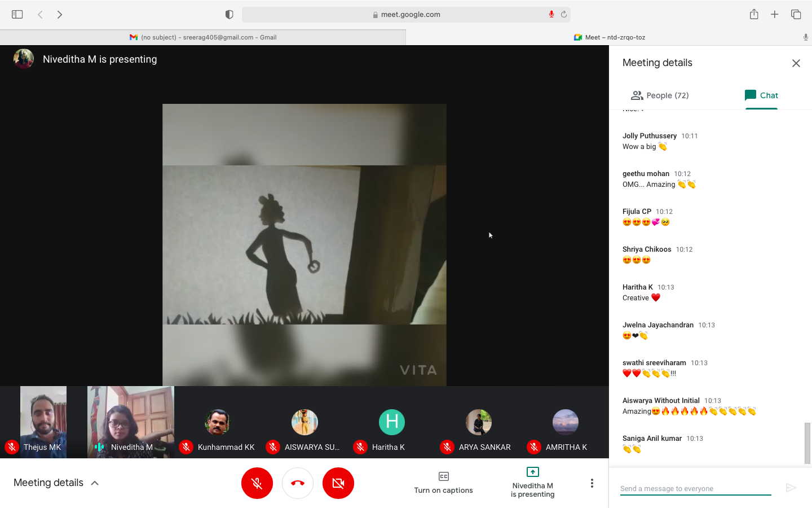The image size is (812, 508).
Task: Click the microphone indicator in address bar
Action: click(x=551, y=15)
